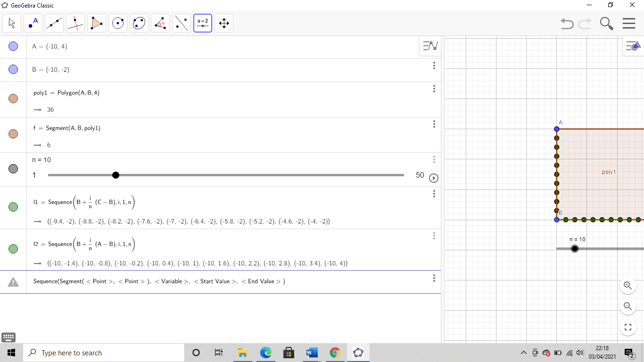Screen dimensions: 644x362
Task: Open the options menu for point B
Action: (x=434, y=66)
